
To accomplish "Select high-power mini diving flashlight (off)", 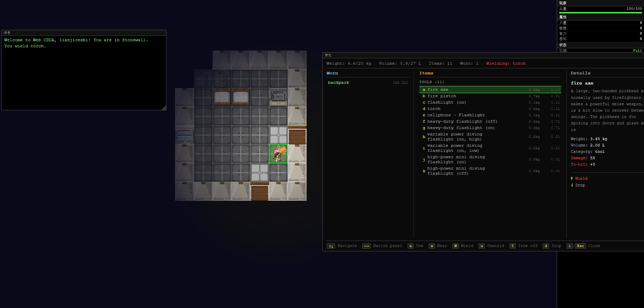I will click(x=490, y=171).
